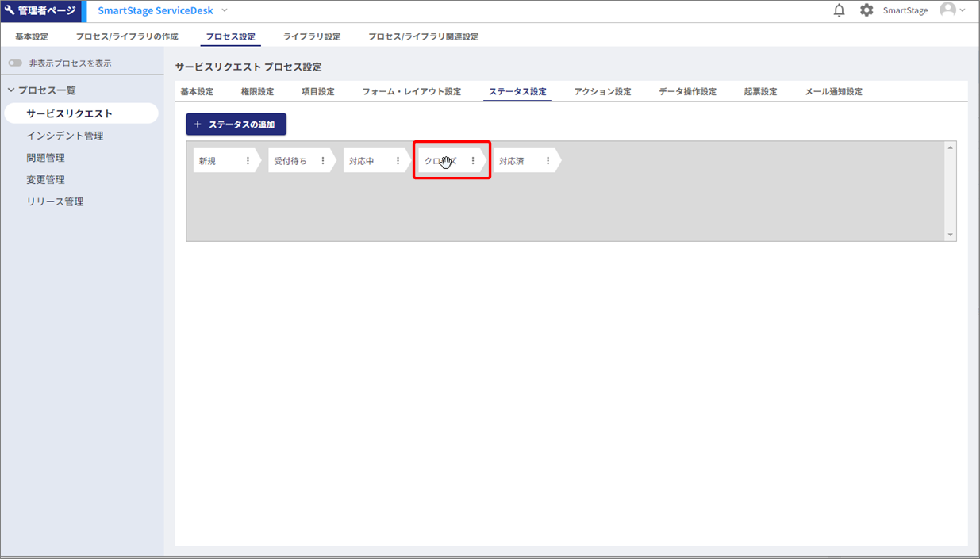The height and width of the screenshot is (559, 980).
Task: Expand SmartStage ServiceDesk dropdown arrow
Action: coord(225,10)
